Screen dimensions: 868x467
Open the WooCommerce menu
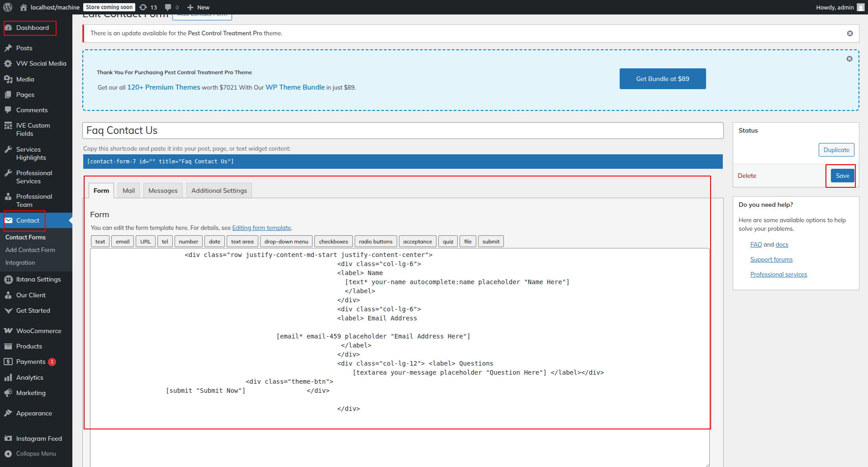click(38, 331)
